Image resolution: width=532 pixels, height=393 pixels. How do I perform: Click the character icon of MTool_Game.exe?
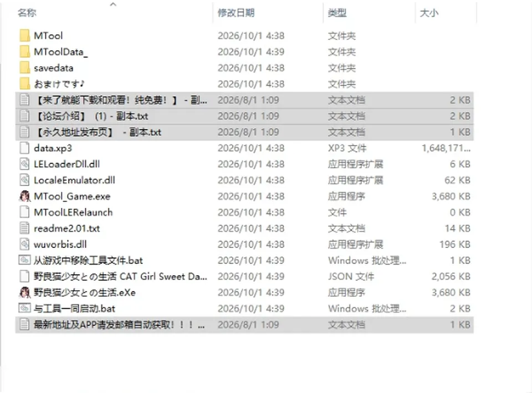tap(24, 196)
